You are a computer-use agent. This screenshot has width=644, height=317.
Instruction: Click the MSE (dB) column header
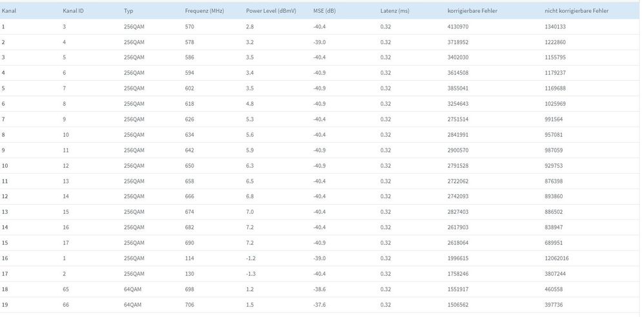(x=325, y=11)
